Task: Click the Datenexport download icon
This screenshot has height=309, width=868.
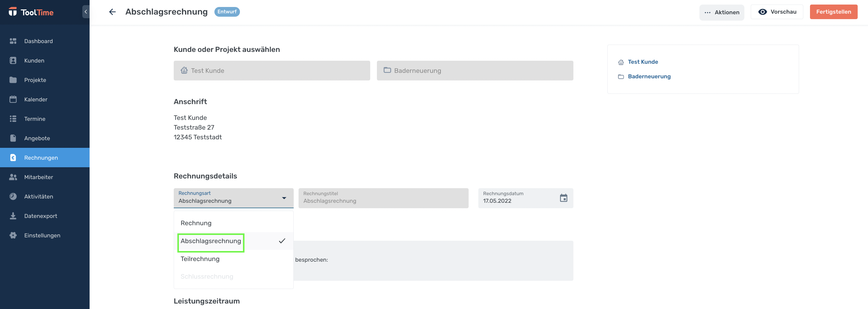Action: point(13,216)
